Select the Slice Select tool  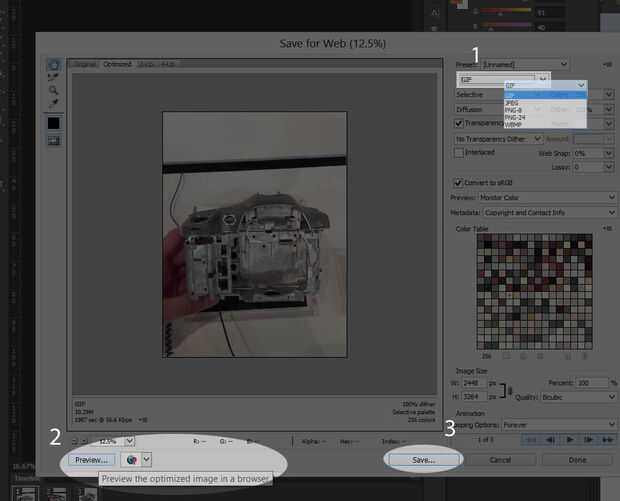point(53,76)
